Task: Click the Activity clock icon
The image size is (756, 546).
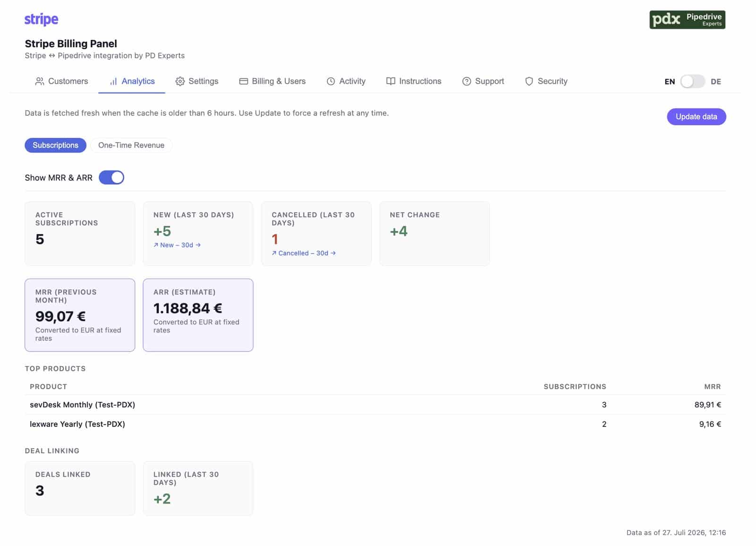Action: (x=331, y=81)
